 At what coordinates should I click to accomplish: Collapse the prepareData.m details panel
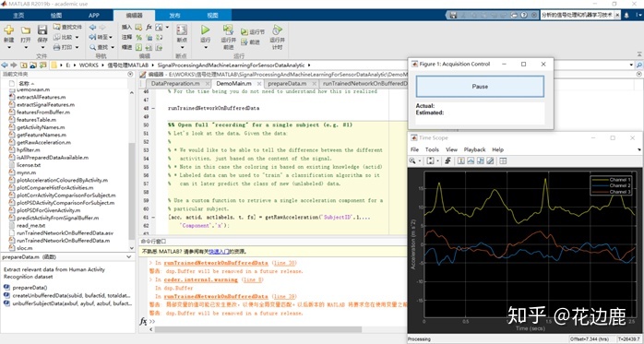129,257
